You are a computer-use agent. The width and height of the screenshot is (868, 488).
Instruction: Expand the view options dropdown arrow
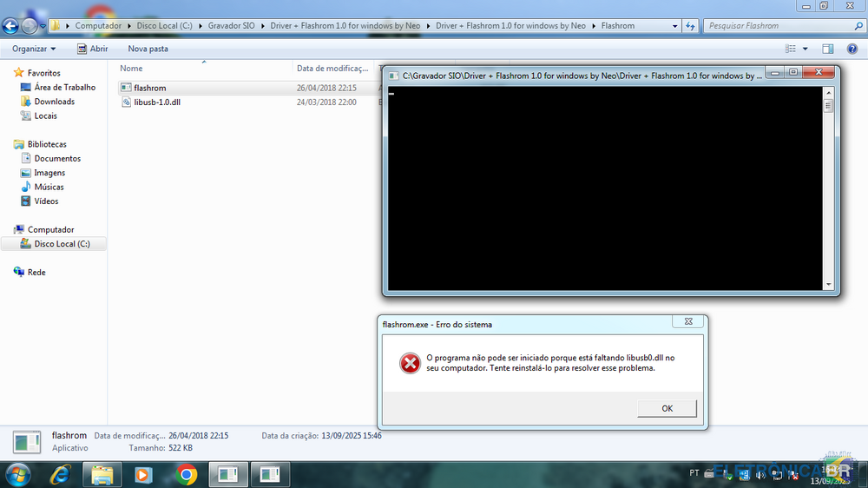(805, 49)
